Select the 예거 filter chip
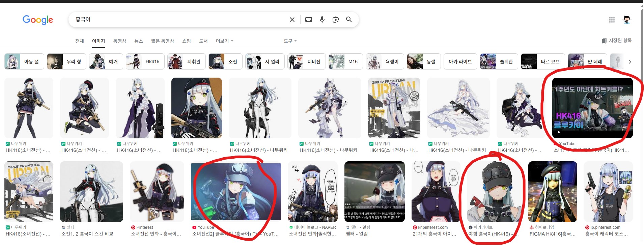This screenshot has height=245, width=644. (106, 61)
